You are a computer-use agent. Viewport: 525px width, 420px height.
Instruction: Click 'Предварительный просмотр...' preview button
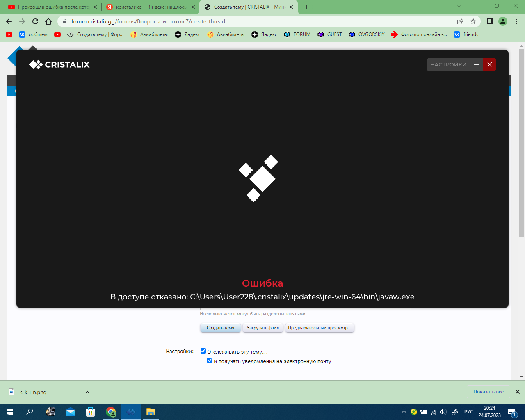[320, 328]
